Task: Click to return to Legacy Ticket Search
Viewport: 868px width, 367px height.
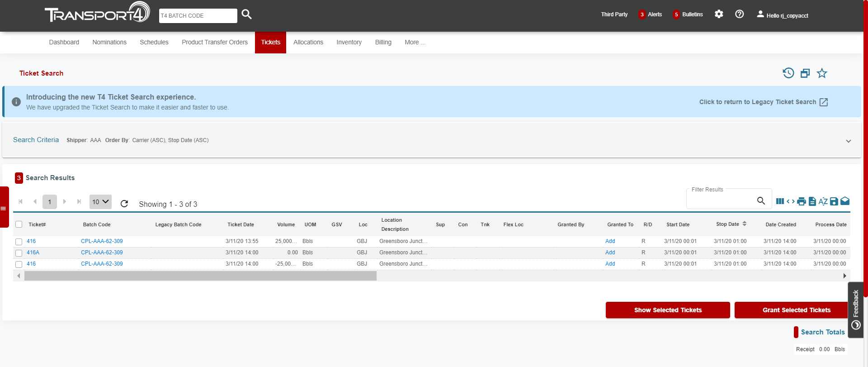Action: pyautogui.click(x=763, y=102)
